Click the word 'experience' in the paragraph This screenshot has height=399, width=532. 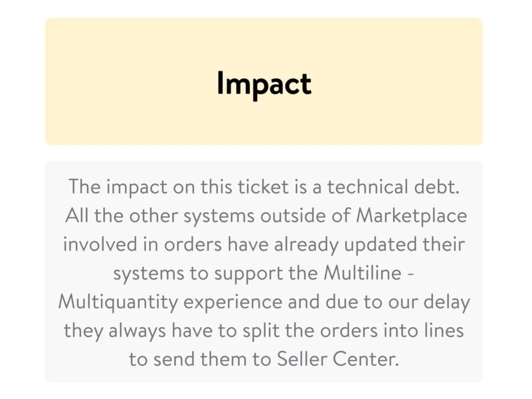(233, 303)
